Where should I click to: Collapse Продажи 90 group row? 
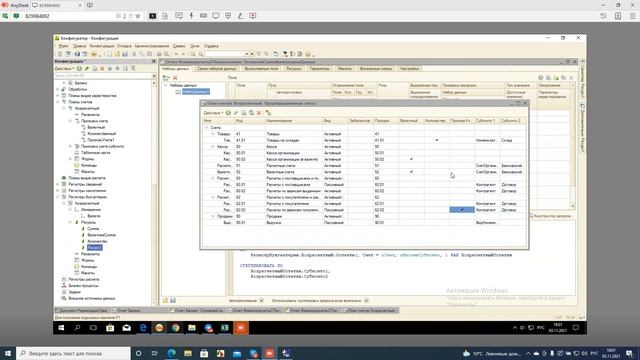click(x=213, y=216)
